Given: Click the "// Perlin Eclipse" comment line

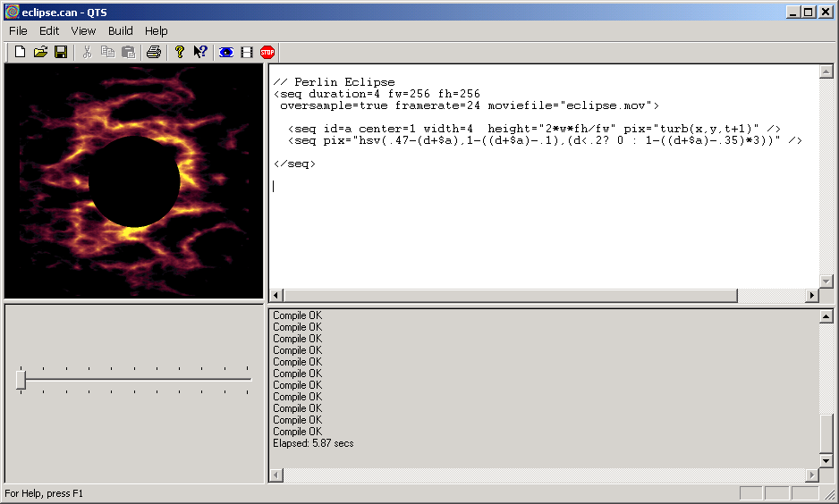Looking at the screenshot, I should (x=334, y=82).
